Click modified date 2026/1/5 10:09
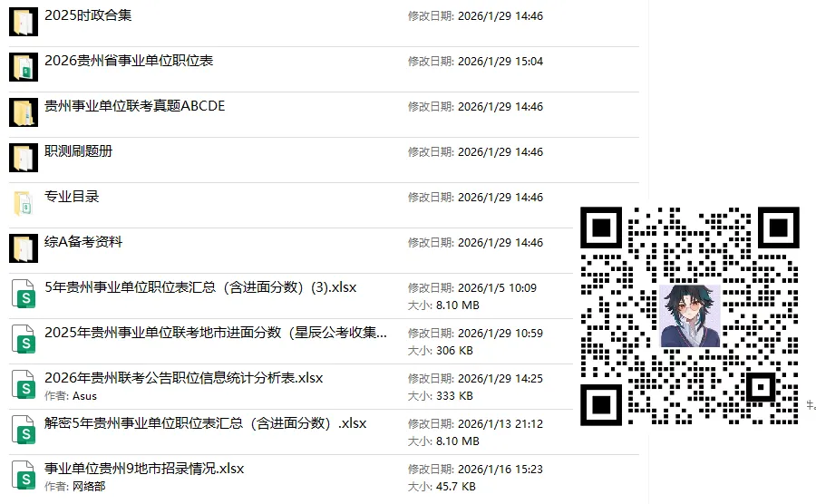The width and height of the screenshot is (816, 504). tap(497, 288)
